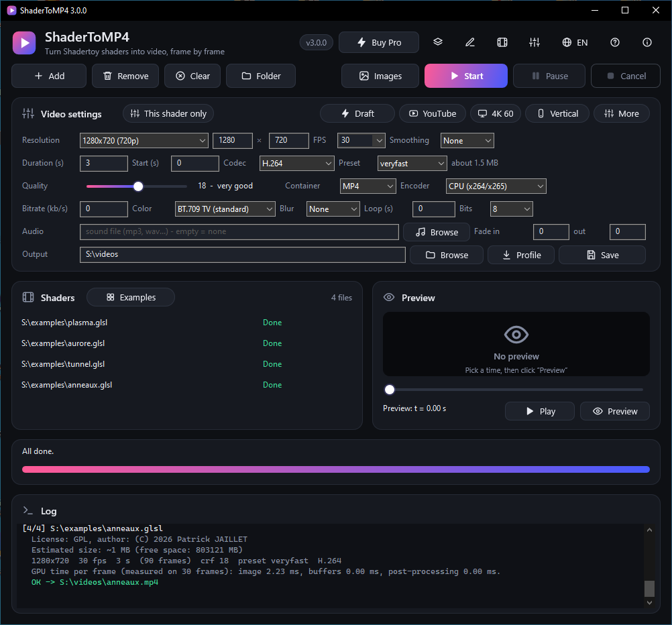Image resolution: width=672 pixels, height=625 pixels.
Task: Select the Vertical preset
Action: 557,113
